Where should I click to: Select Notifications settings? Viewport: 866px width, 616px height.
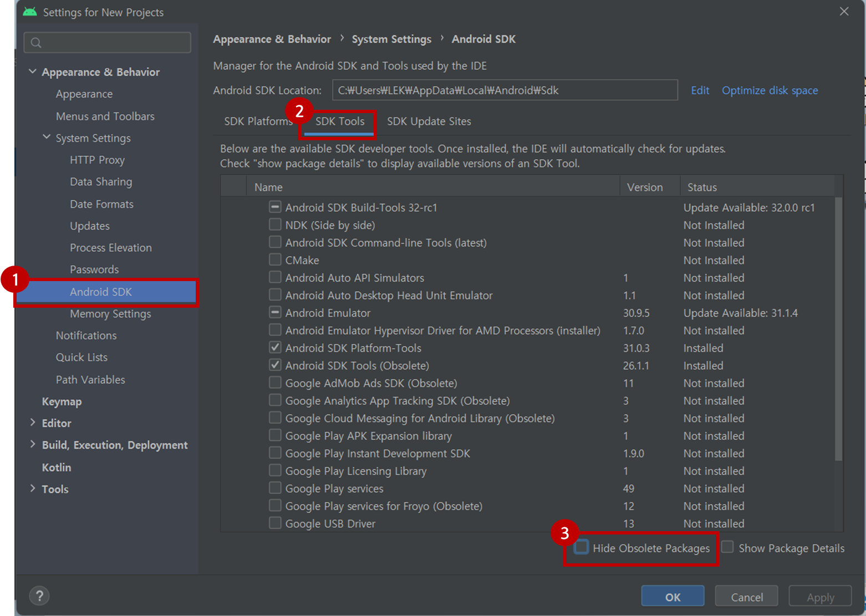tap(86, 335)
